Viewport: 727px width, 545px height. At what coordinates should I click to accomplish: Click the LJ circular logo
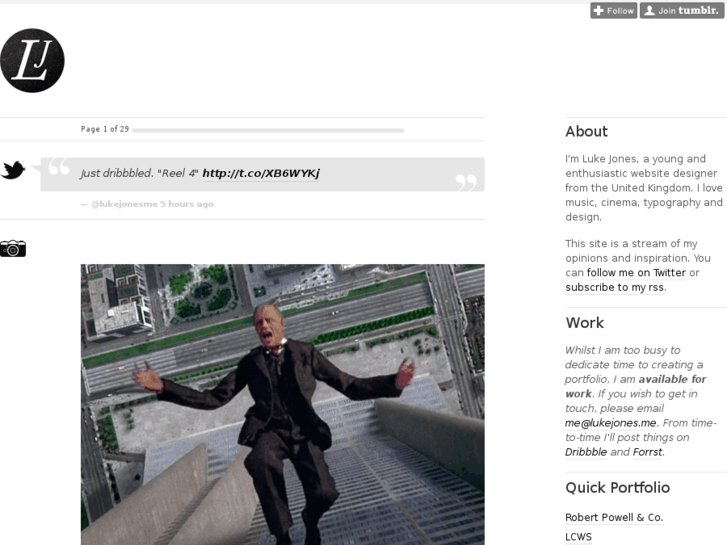32,61
